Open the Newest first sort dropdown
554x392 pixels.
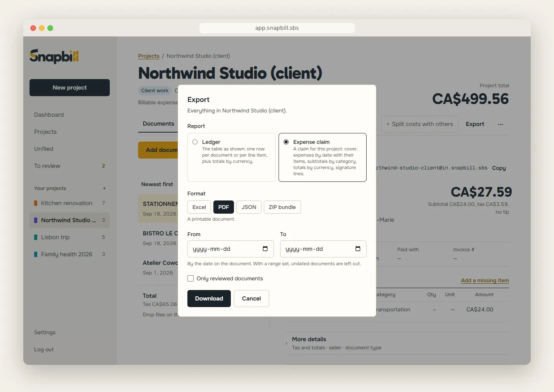click(157, 184)
